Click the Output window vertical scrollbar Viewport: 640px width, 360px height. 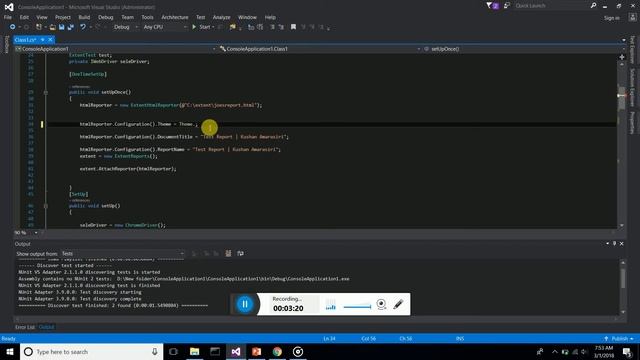[623, 287]
